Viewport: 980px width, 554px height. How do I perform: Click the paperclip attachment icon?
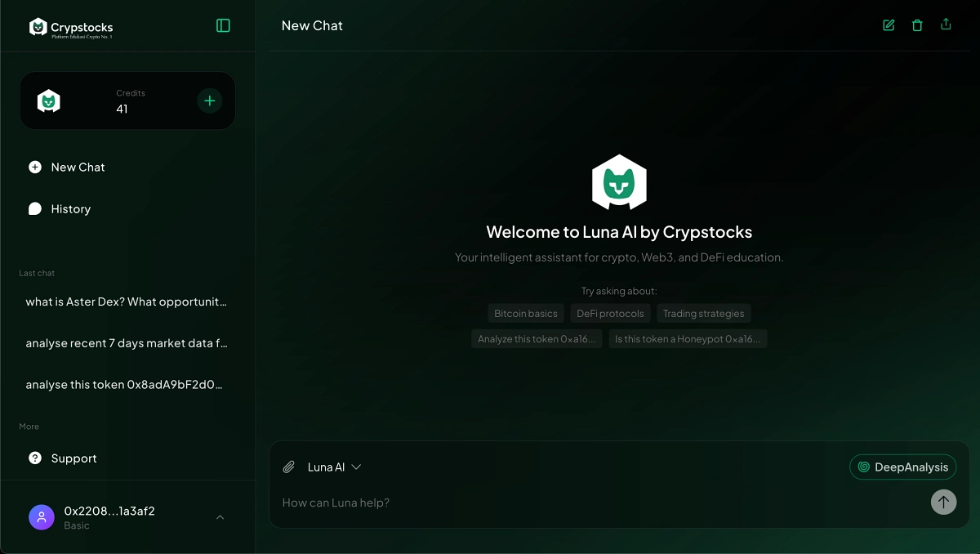click(x=288, y=467)
